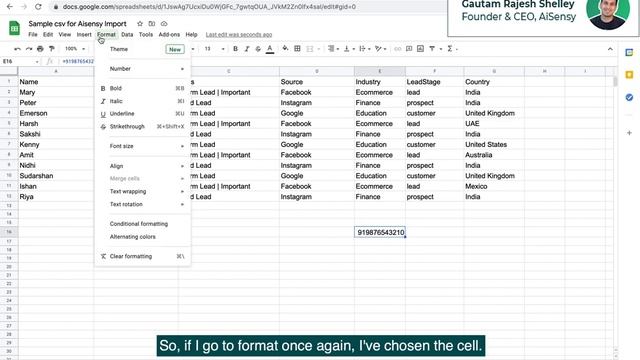Open the fill color picker
The image size is (640, 360).
coord(285,49)
